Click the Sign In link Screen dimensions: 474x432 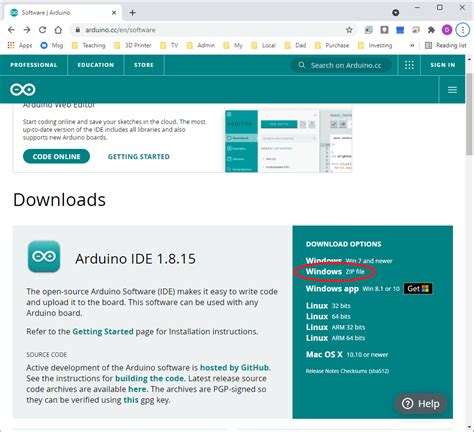(443, 65)
